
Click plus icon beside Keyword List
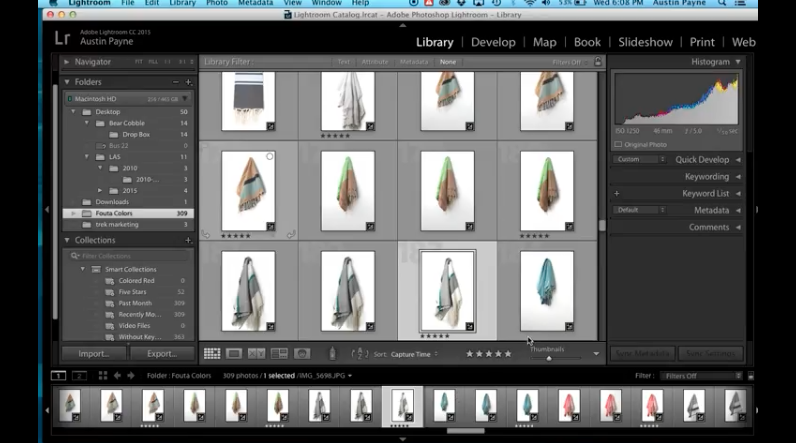pyautogui.click(x=617, y=193)
